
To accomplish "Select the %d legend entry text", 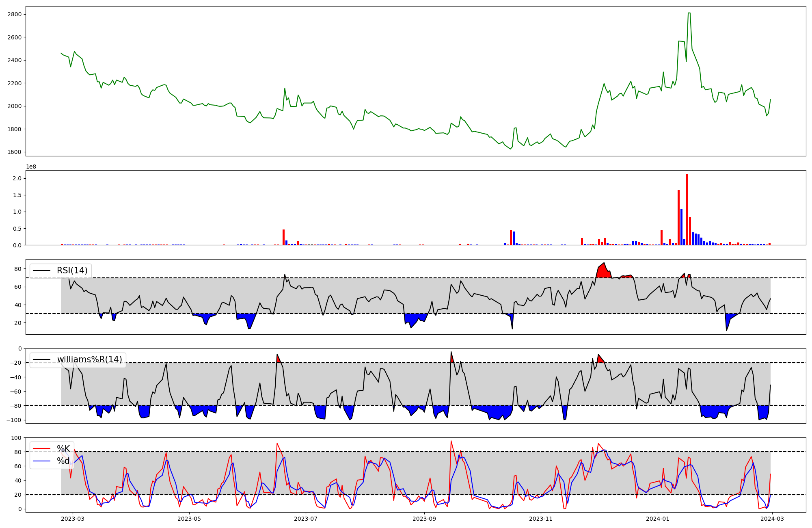I will click(x=63, y=461).
